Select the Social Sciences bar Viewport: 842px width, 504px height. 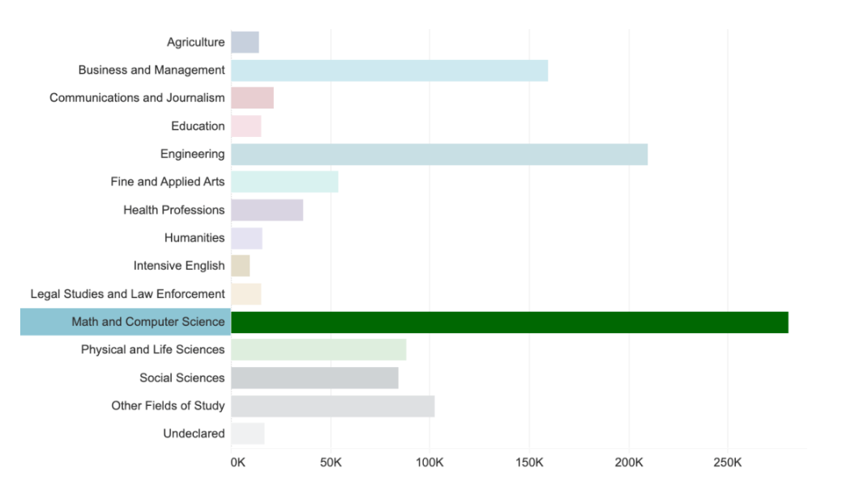(x=314, y=378)
